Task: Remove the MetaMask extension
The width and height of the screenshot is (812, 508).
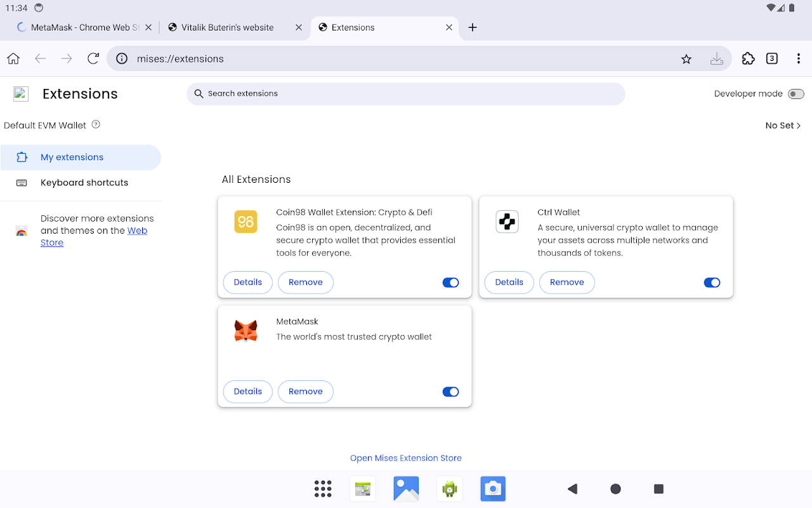Action: point(306,392)
